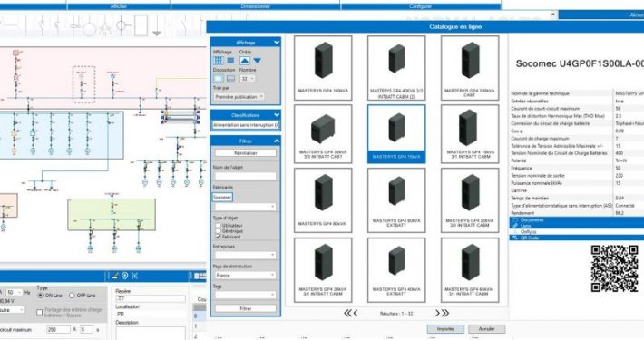
Task: Open the Dimensionner ribbon tab
Action: [256, 6]
